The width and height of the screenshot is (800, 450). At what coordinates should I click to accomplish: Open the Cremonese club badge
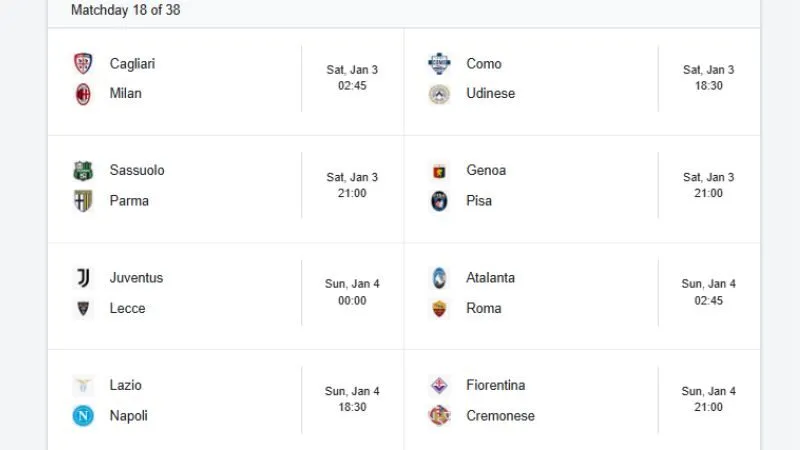440,416
